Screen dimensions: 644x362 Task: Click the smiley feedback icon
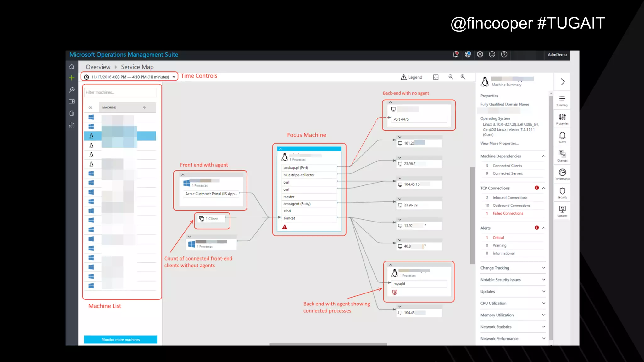tap(492, 54)
